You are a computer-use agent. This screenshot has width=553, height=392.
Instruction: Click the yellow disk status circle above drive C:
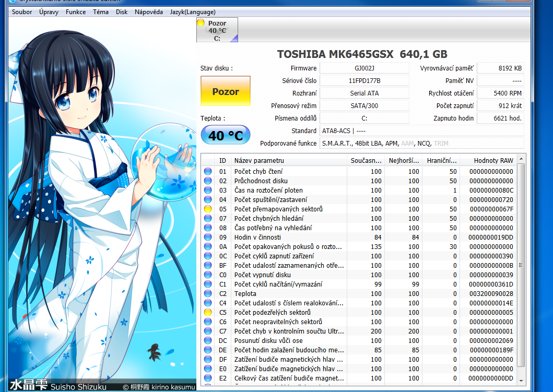[201, 23]
